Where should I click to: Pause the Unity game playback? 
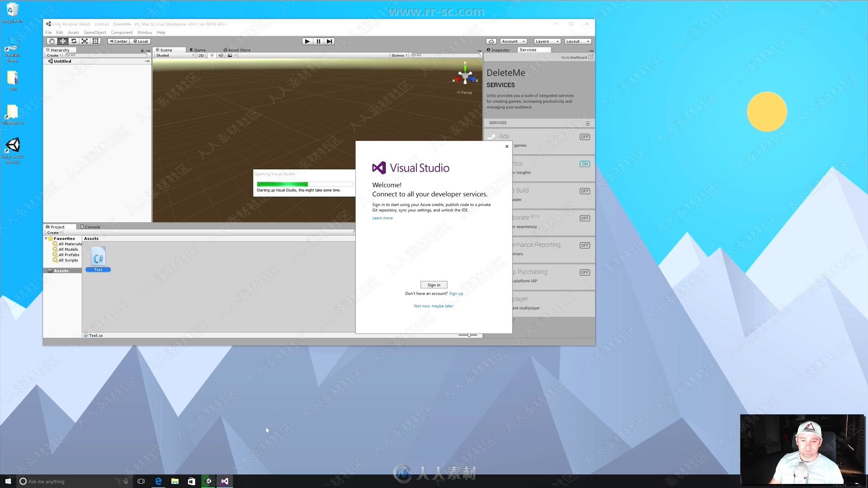coord(318,41)
